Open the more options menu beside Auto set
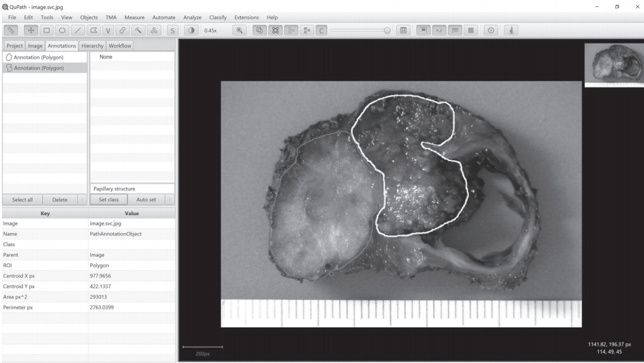Viewport: 644px width, 363px height. (169, 199)
